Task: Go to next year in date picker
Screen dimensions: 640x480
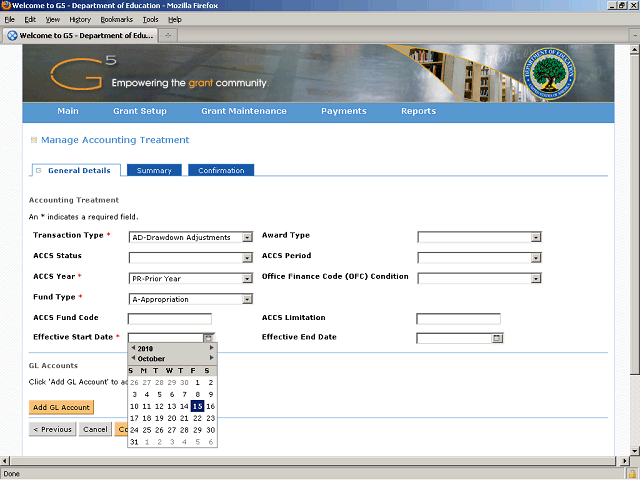Action: pos(211,348)
